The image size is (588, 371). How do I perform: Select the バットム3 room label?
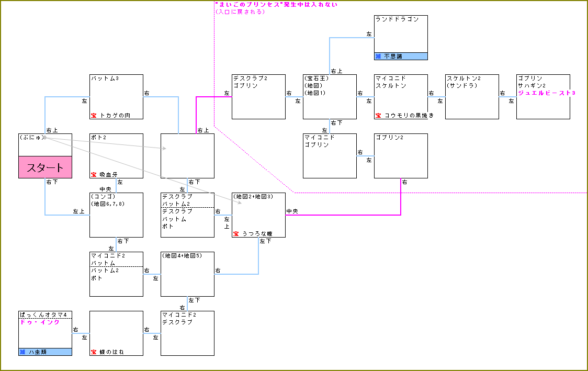tap(105, 78)
